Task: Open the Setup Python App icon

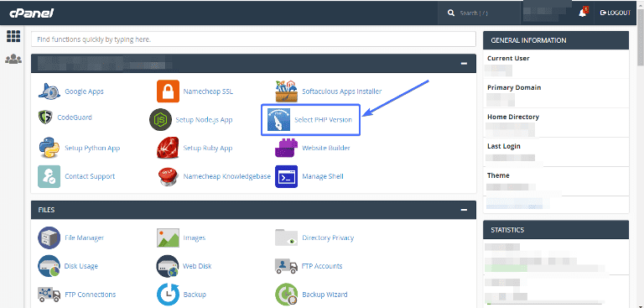Action: coord(49,148)
